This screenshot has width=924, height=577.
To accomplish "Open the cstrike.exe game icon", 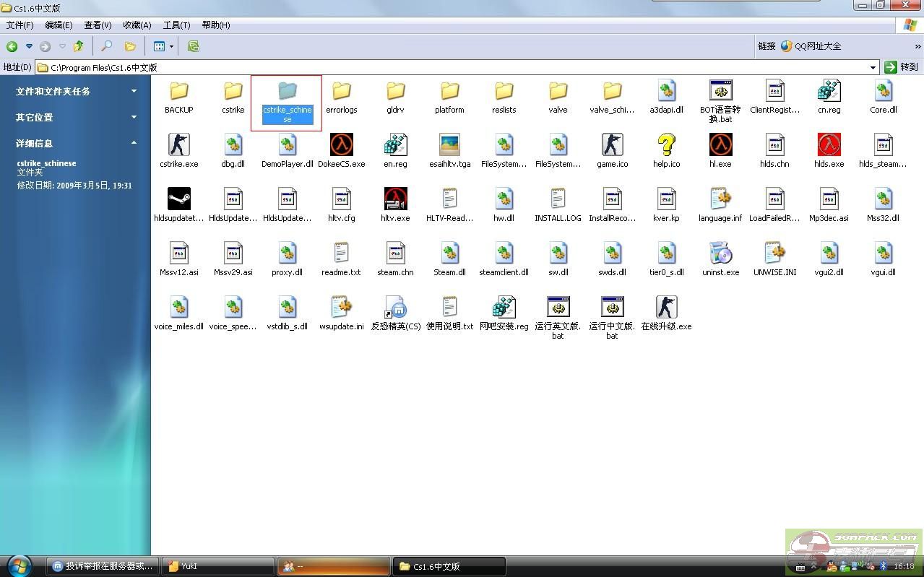I will (178, 145).
